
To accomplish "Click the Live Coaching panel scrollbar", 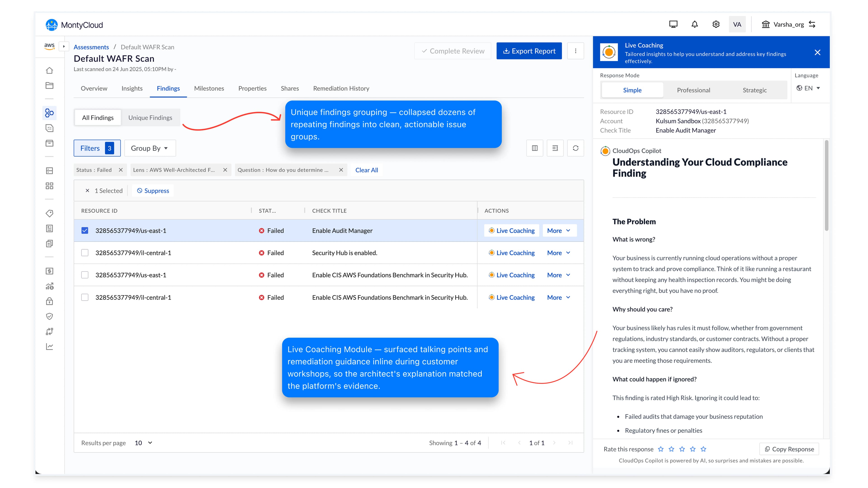I will click(x=826, y=186).
